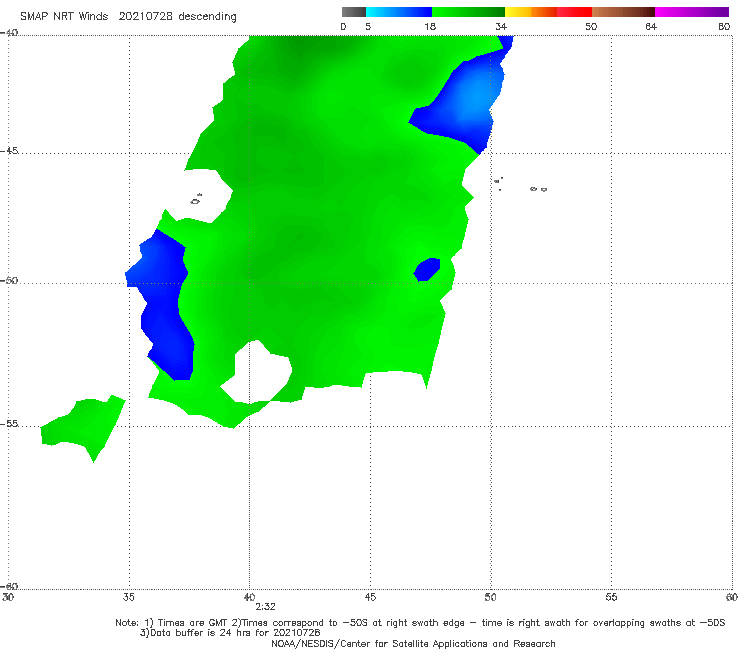
Task: Click the detached green patch in the southwest
Action: [84, 428]
